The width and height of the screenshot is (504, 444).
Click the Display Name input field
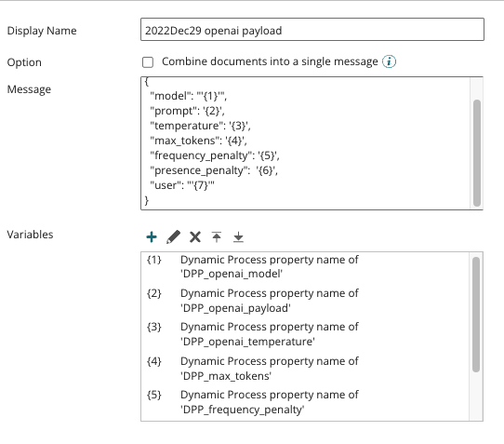tap(312, 30)
